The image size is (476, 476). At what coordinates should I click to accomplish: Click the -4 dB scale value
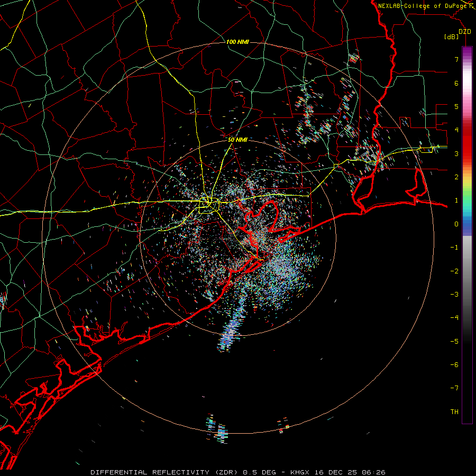[x=454, y=317]
